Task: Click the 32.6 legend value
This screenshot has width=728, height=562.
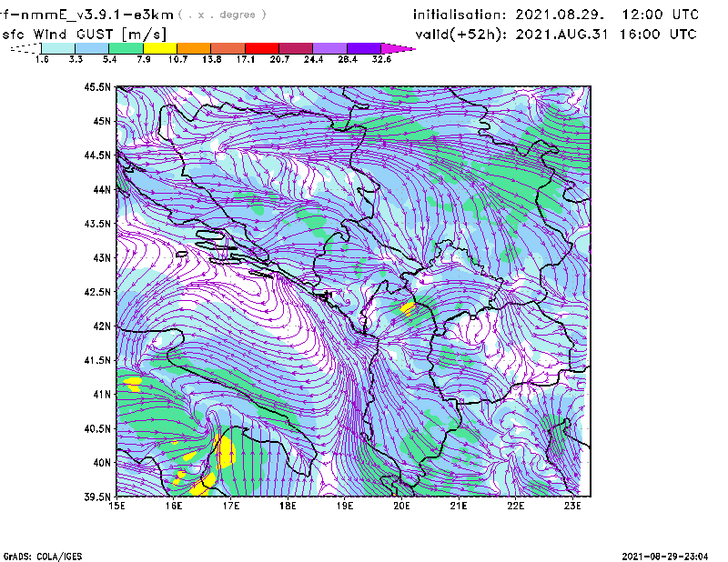Action: click(381, 59)
